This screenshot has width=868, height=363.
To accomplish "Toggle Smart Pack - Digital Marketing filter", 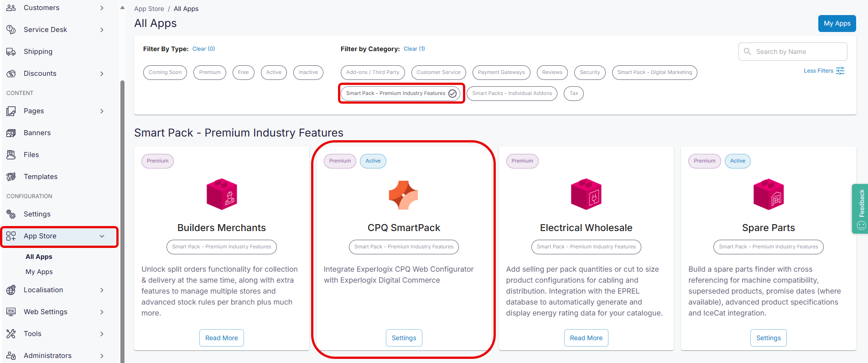I will [x=655, y=72].
